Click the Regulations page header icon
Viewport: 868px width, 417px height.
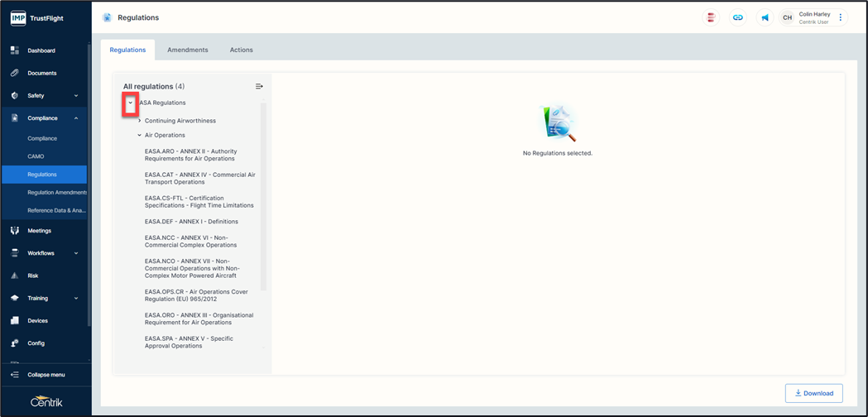107,17
